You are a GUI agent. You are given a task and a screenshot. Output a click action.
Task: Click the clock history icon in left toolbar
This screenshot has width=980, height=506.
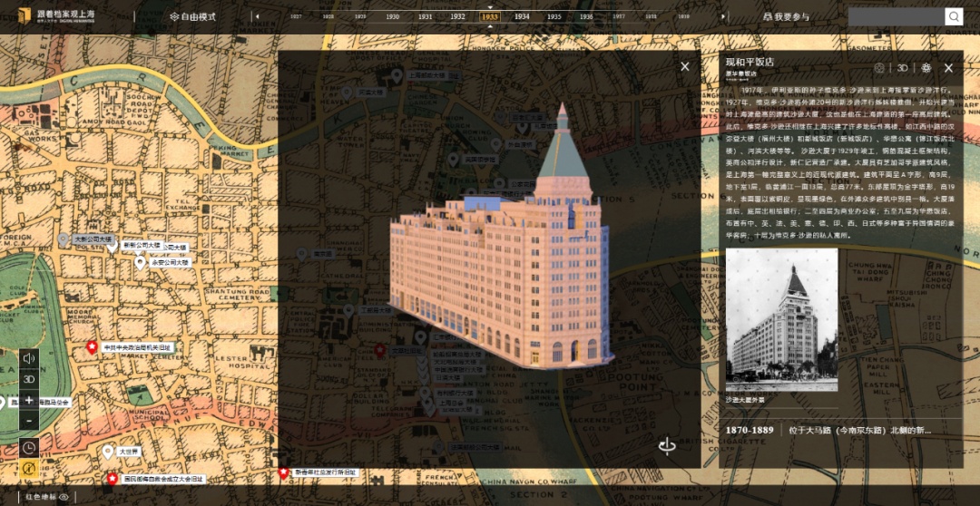pyautogui.click(x=29, y=447)
